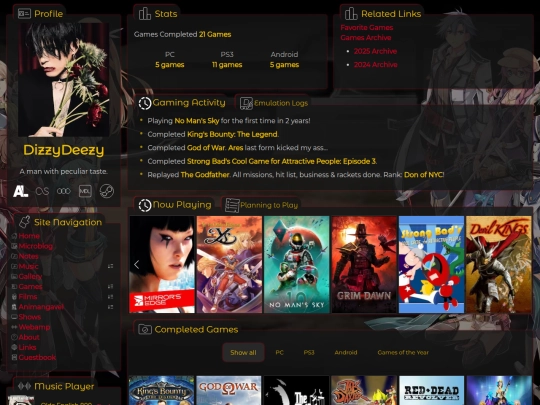Click the Site Navigation header icon
Screen dimensions: 540x405
coord(24,222)
